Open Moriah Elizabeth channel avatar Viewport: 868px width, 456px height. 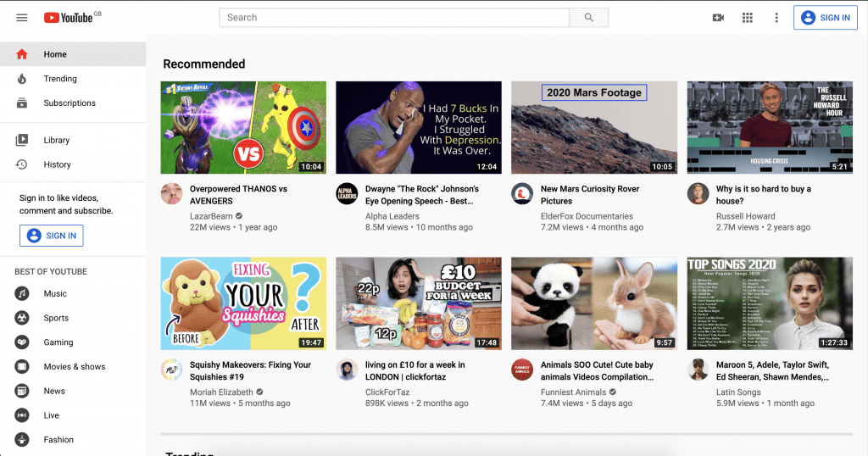[171, 370]
